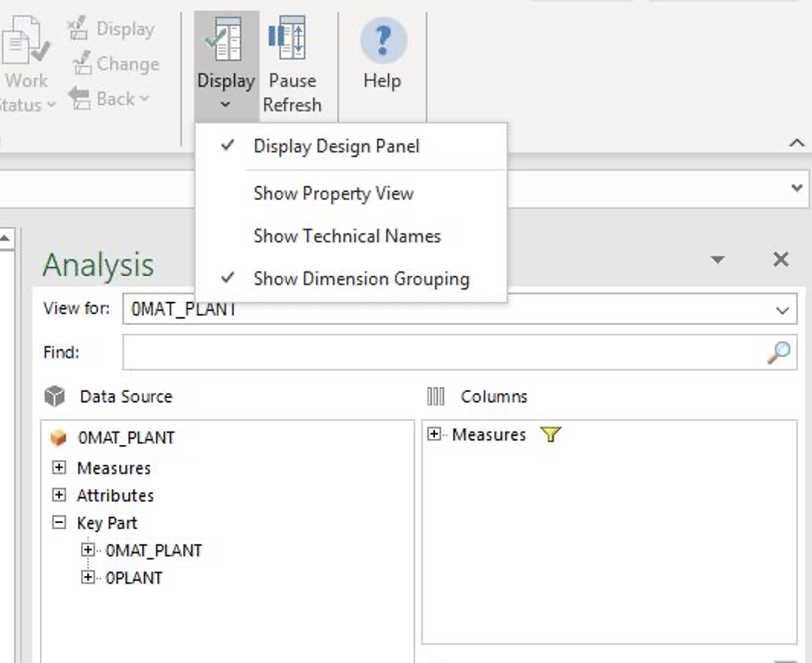The width and height of the screenshot is (812, 663).
Task: Select the Attributes tree item label
Action: (115, 495)
